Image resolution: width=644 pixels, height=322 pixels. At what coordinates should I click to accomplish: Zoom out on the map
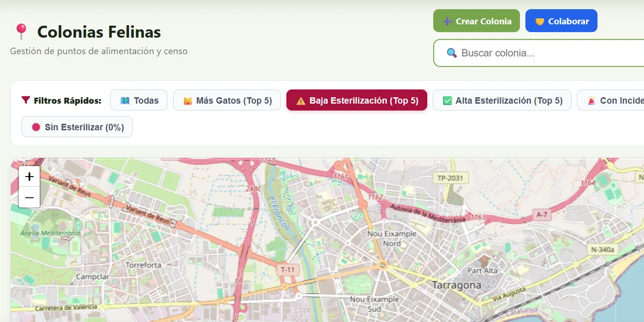tap(30, 197)
